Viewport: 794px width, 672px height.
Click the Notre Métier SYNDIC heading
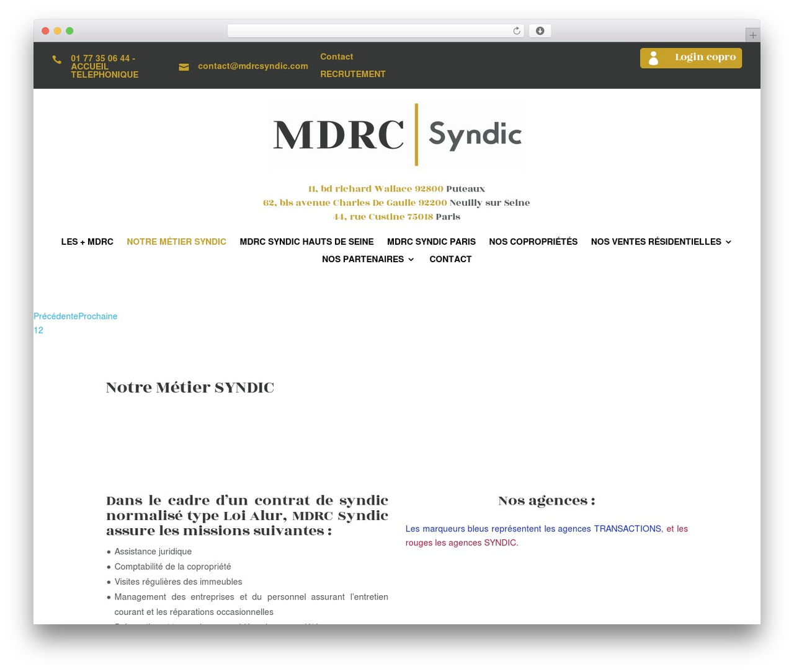[190, 387]
